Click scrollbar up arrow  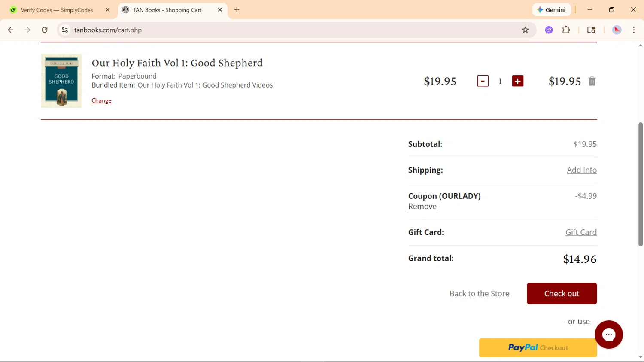tap(641, 45)
